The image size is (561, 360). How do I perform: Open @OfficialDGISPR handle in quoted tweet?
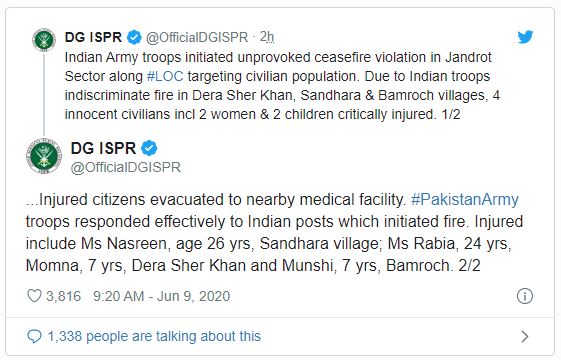[x=197, y=37]
